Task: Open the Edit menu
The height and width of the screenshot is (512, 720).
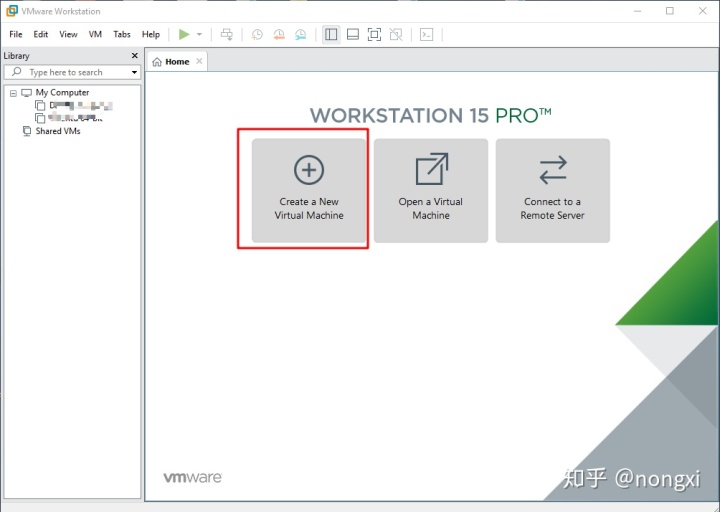Action: [40, 34]
